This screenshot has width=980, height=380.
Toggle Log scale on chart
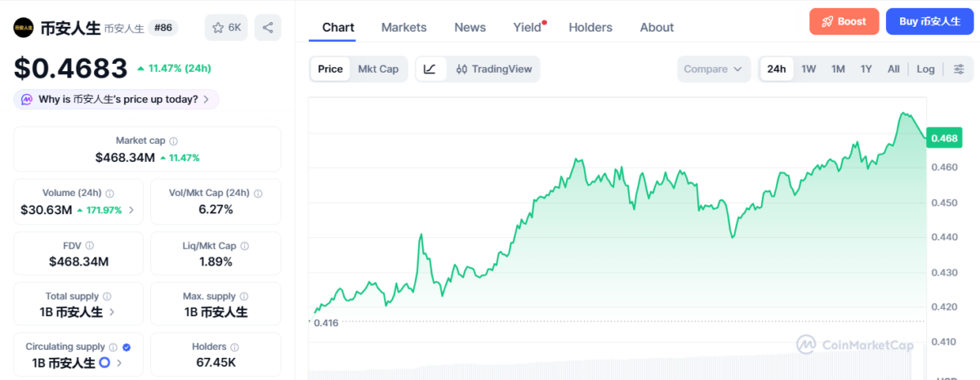tap(925, 69)
